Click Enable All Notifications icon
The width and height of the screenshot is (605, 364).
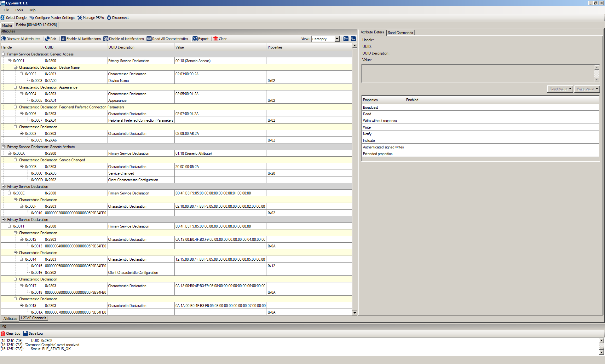click(63, 39)
